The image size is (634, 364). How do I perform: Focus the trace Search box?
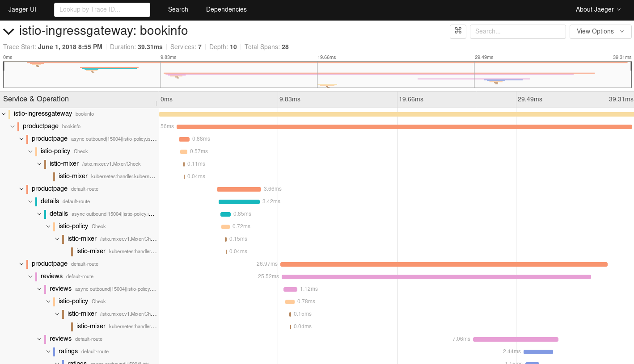(x=518, y=31)
